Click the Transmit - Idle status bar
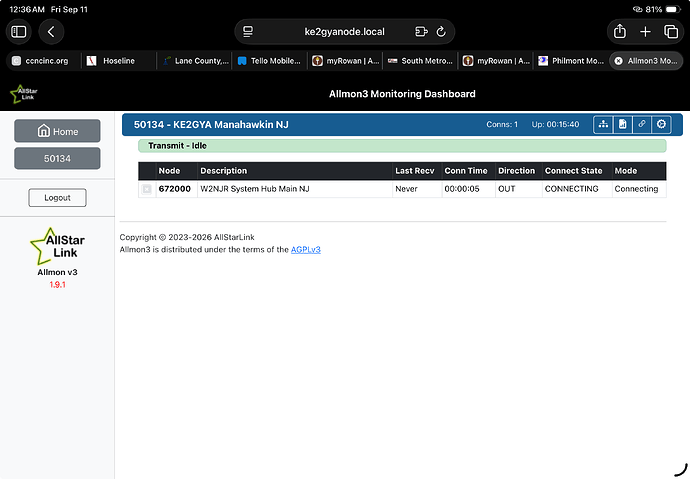Screen dimensions: 690x479 coord(402,146)
